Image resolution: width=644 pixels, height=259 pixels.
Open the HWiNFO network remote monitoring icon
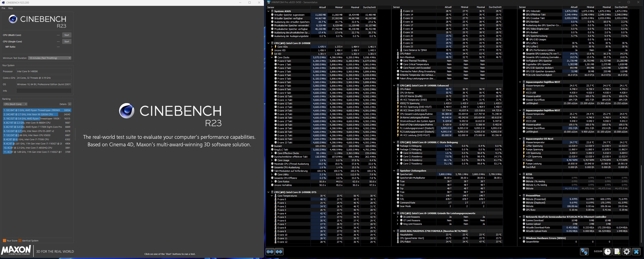click(584, 251)
